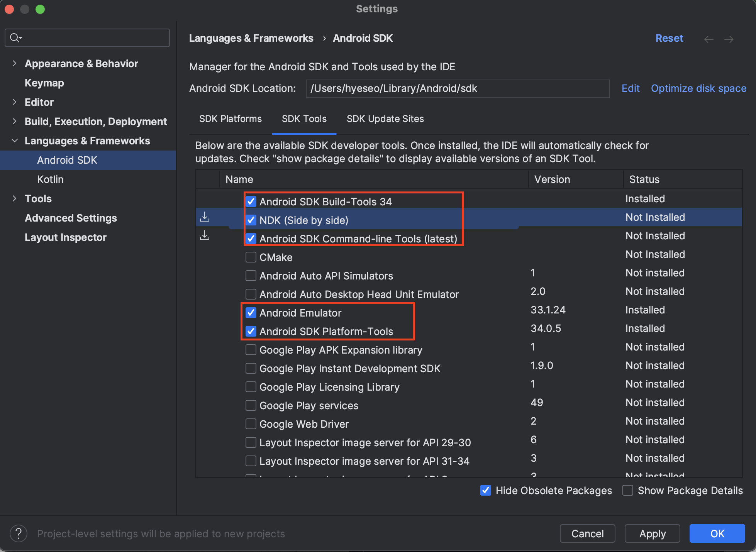This screenshot has width=756, height=552.
Task: Check Google Play Instant Development SDK
Action: [251, 368]
